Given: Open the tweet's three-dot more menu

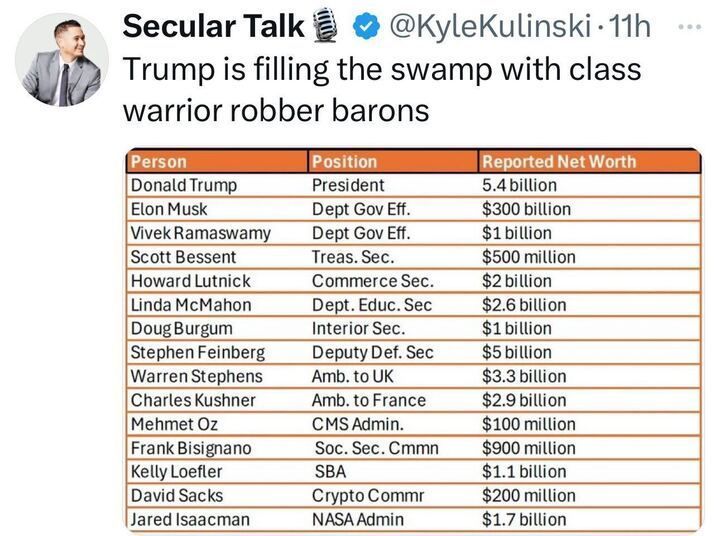Looking at the screenshot, I should (691, 28).
